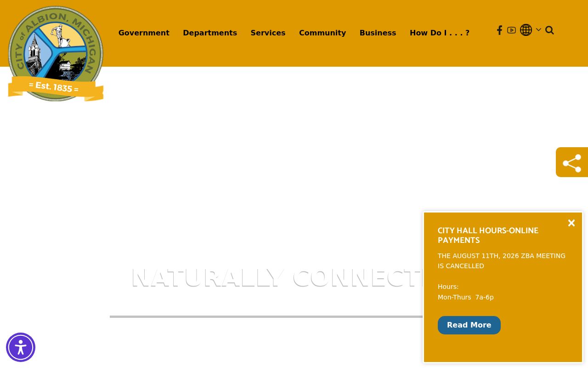This screenshot has width=588, height=368.
Task: Click the ZBA meeting cancelled notice text
Action: [502, 261]
